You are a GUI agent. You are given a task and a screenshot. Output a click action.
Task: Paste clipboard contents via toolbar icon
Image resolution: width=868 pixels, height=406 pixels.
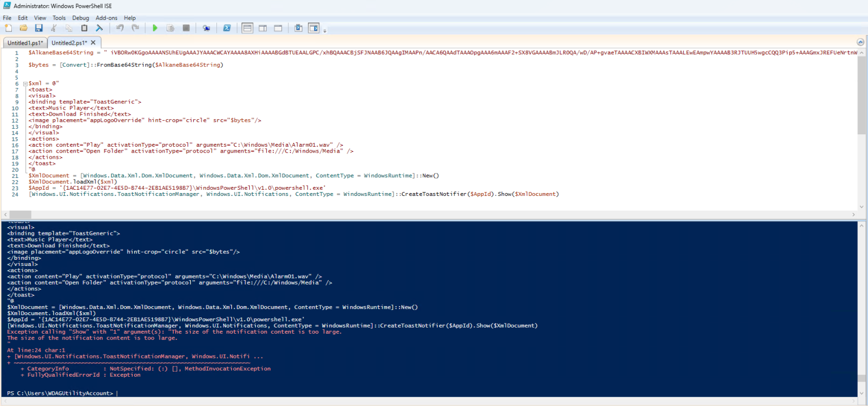84,28
